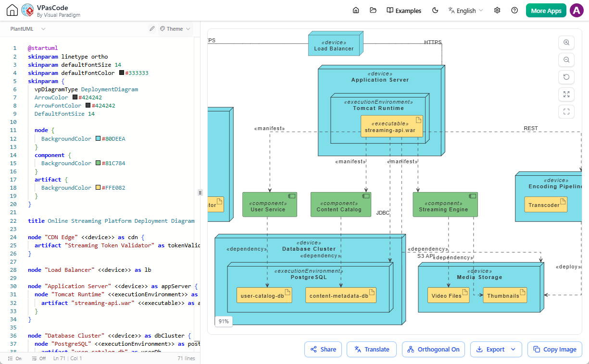Click the #FFE082 color swatch on line 18
This screenshot has width=589, height=364.
pos(98,188)
